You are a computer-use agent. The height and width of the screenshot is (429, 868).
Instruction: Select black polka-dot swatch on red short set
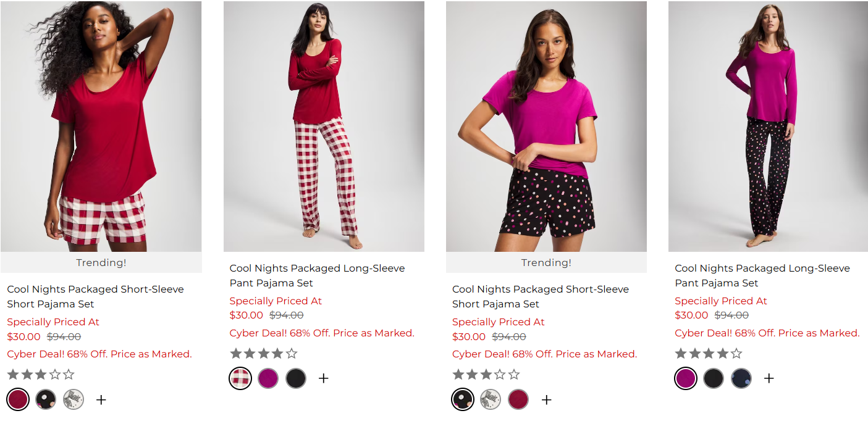tap(46, 399)
